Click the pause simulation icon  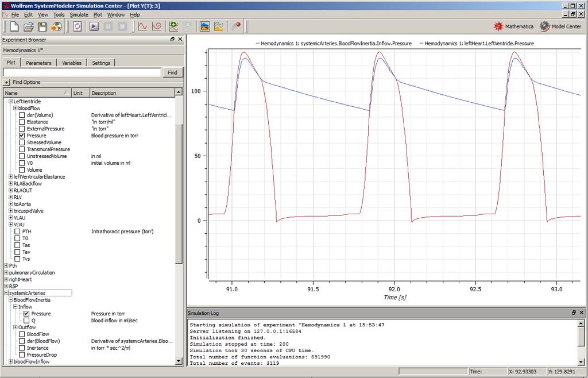point(108,26)
